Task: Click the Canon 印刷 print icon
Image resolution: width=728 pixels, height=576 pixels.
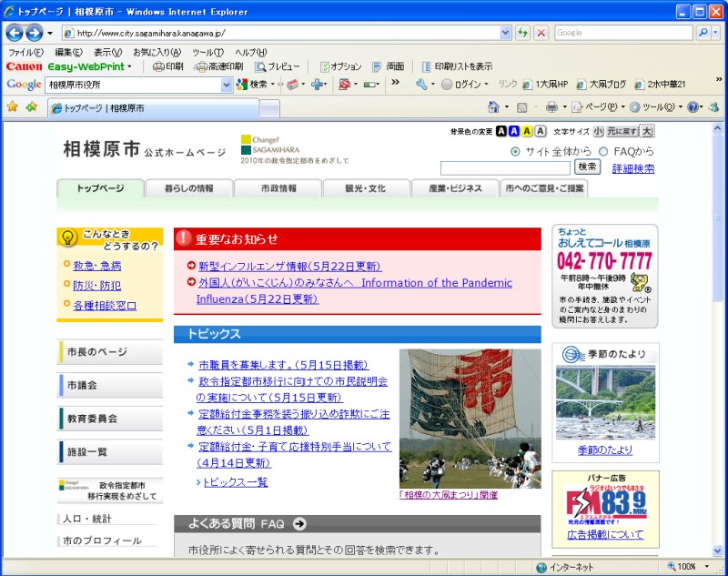Action: tap(167, 67)
